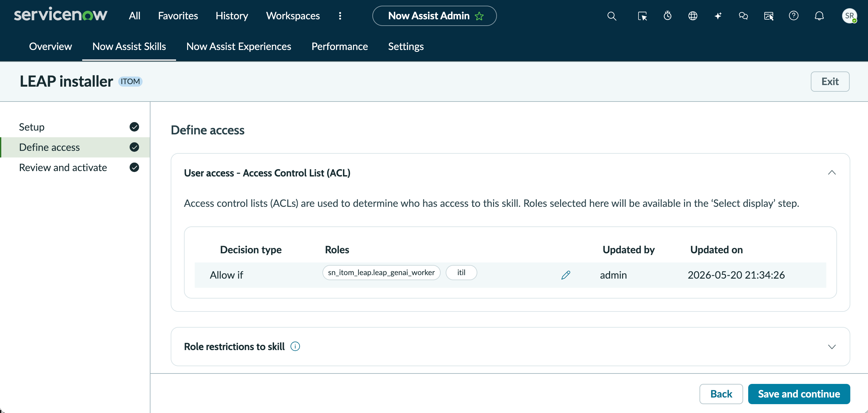The image size is (868, 413).
Task: Click the Exit button
Action: [x=829, y=82]
